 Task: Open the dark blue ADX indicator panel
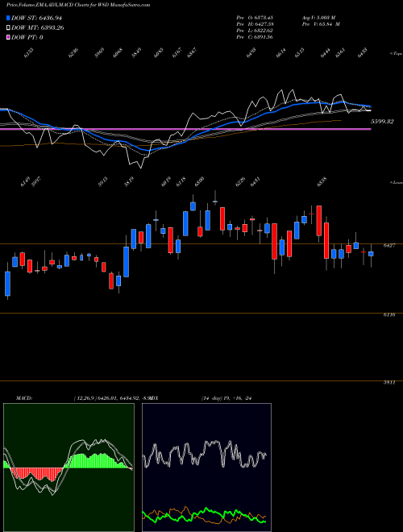206,468
